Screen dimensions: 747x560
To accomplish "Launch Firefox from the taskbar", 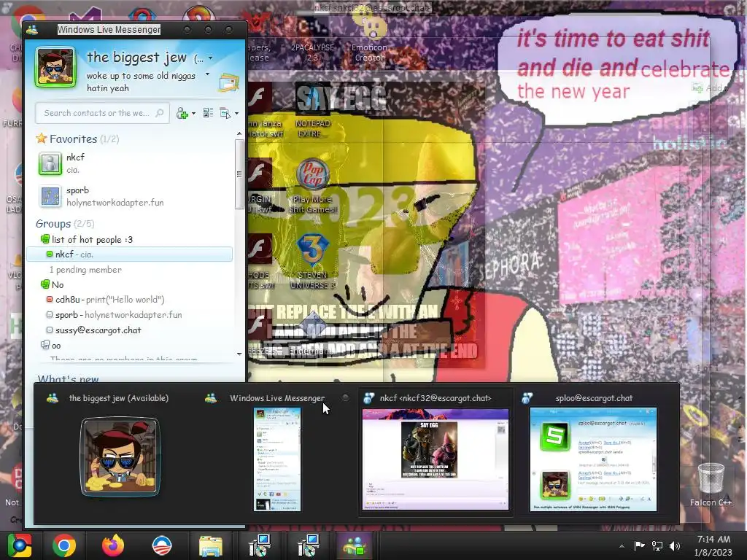I will coord(113,545).
